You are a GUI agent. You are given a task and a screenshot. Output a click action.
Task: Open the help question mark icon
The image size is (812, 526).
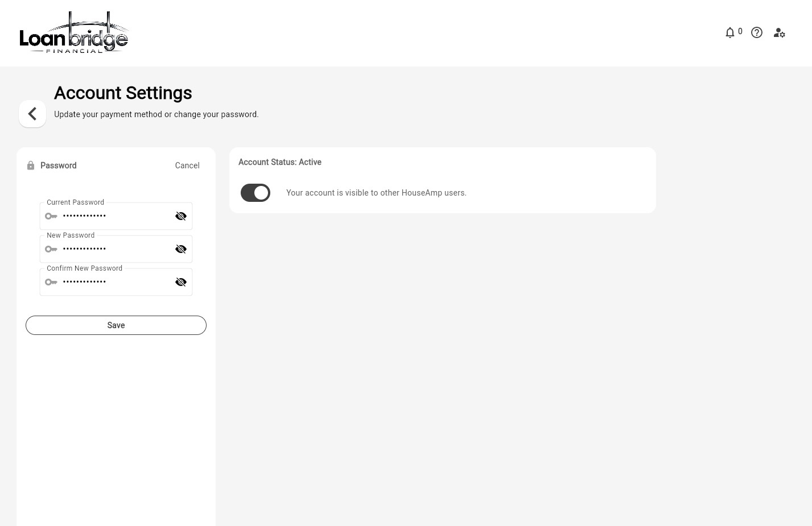point(757,33)
